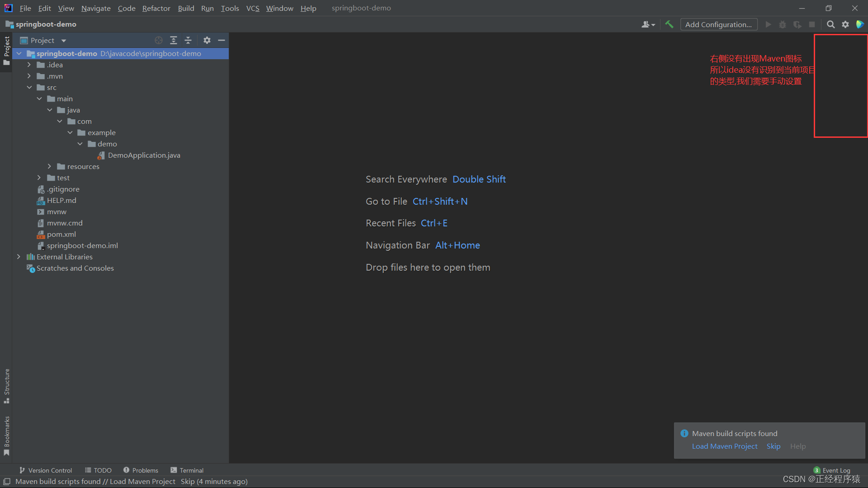
Task: Click the Debug bug icon
Action: tap(783, 24)
